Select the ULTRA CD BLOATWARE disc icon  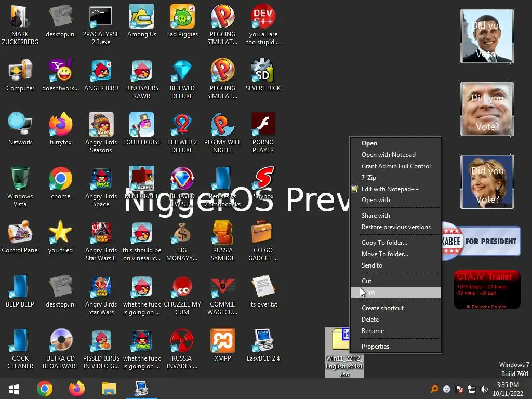[x=60, y=349]
